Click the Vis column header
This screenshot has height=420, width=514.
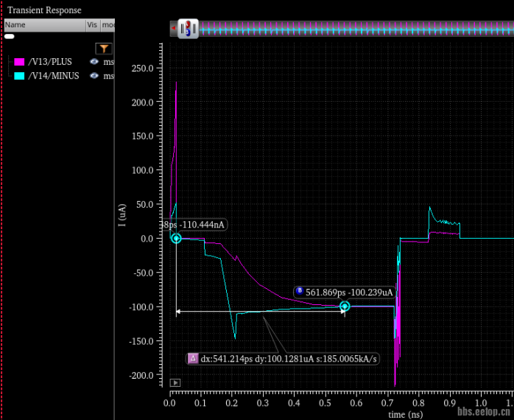(92, 24)
